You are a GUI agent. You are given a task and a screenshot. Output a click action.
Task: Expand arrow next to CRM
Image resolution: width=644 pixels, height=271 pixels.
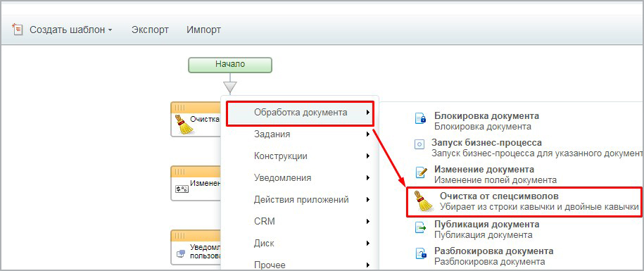coord(368,221)
